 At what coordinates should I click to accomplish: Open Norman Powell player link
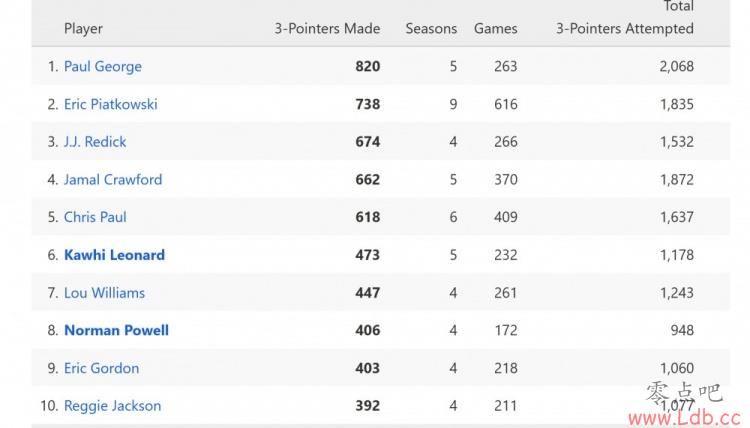pyautogui.click(x=116, y=330)
